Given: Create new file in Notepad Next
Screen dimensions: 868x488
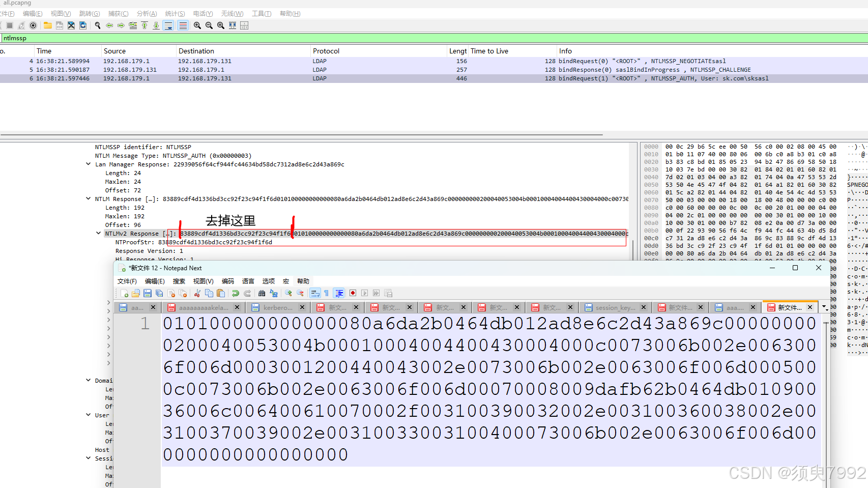Looking at the screenshot, I should click(x=124, y=293).
